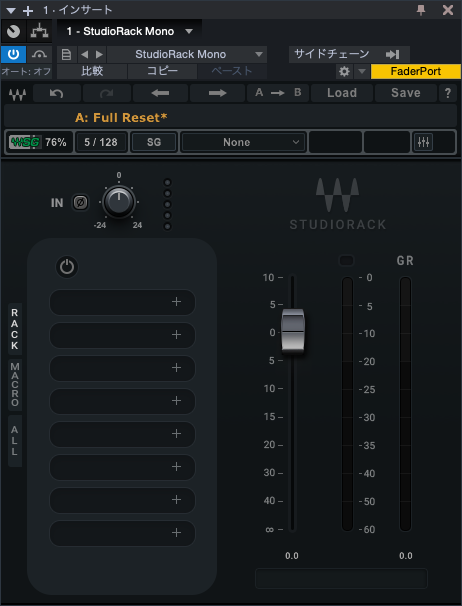Image resolution: width=462 pixels, height=606 pixels.
Task: Open the preset file document icon
Action: coord(66,54)
